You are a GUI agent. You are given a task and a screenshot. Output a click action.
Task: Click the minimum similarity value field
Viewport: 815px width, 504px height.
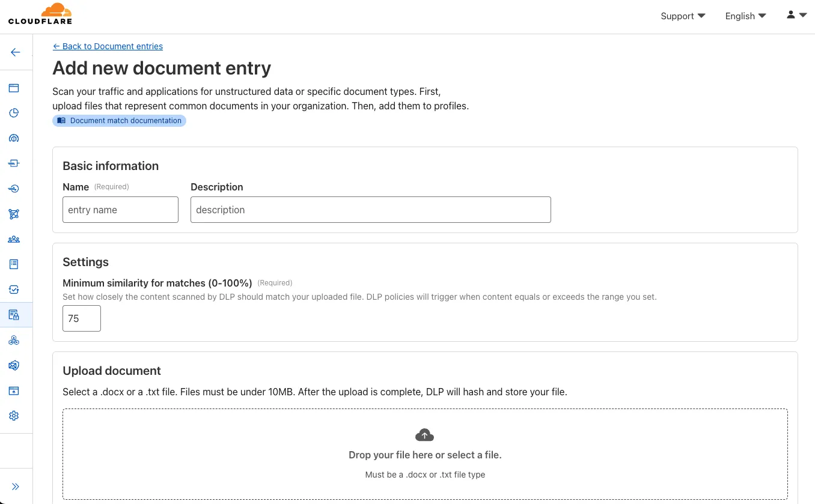tap(82, 318)
